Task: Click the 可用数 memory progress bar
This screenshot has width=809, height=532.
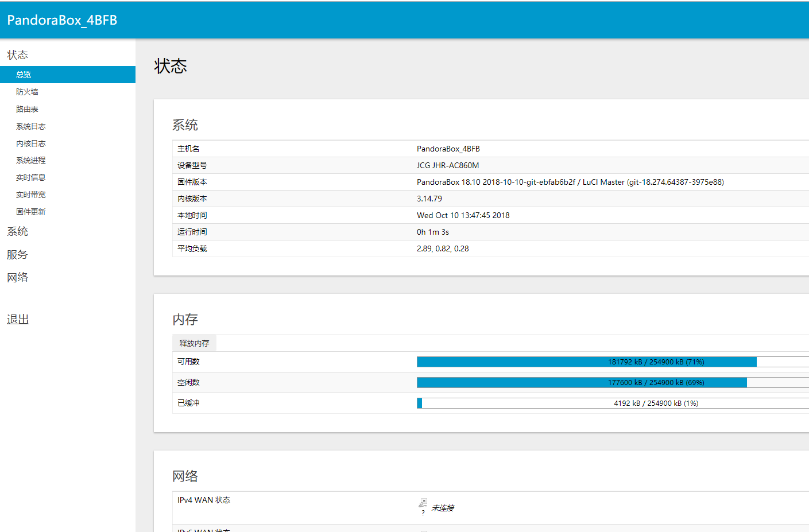Action: click(x=612, y=362)
